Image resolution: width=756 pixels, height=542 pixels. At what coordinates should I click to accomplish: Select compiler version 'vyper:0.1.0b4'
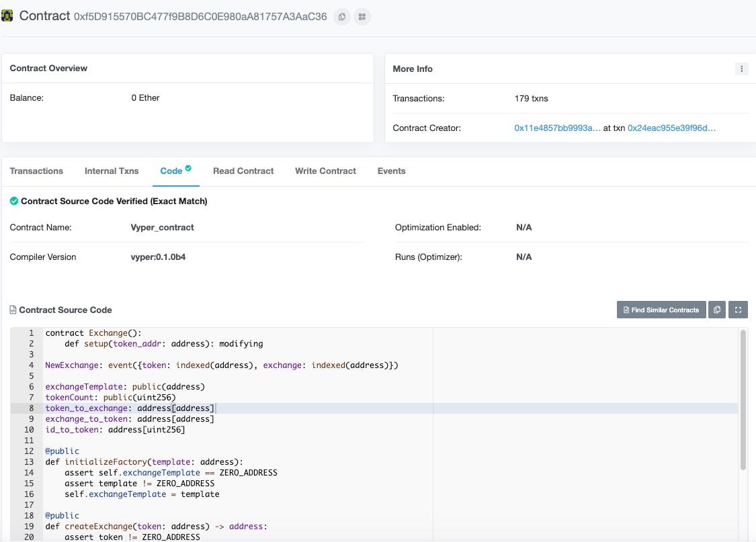click(158, 257)
